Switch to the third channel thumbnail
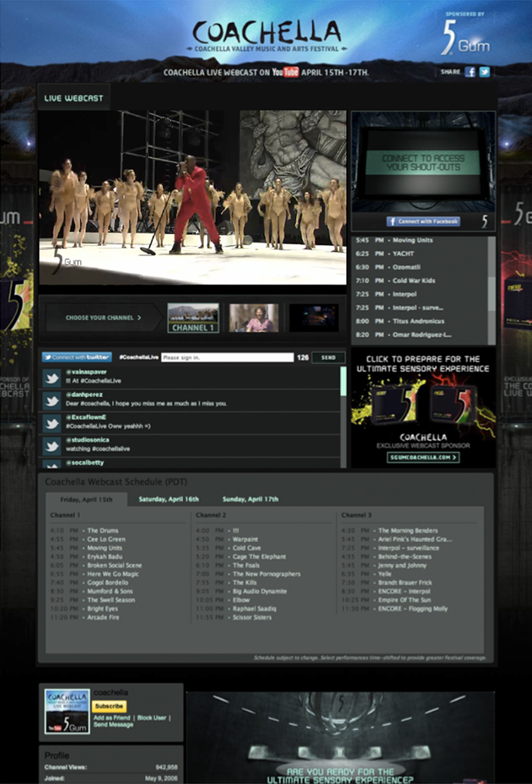Screen dimensions: 532x784 (313, 318)
